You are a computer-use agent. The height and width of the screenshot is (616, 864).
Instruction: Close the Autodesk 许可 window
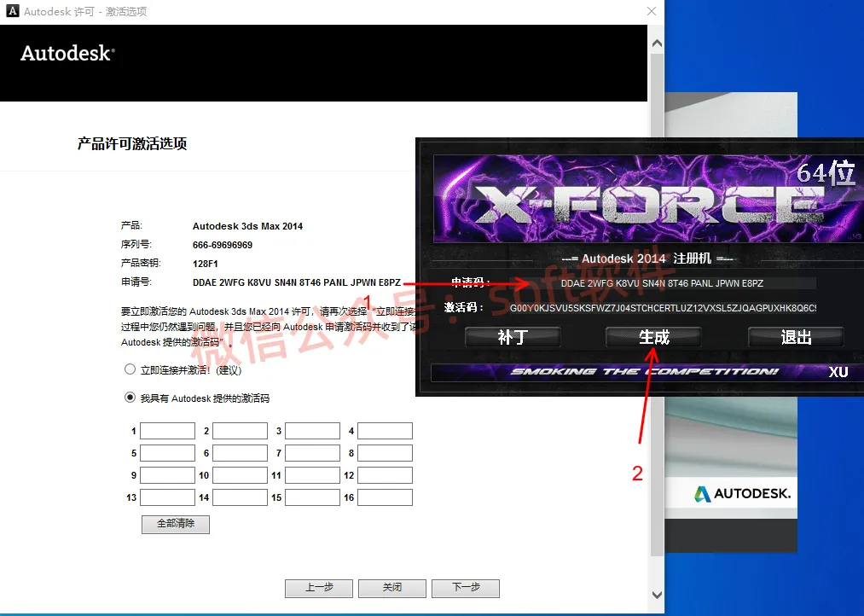(652, 11)
